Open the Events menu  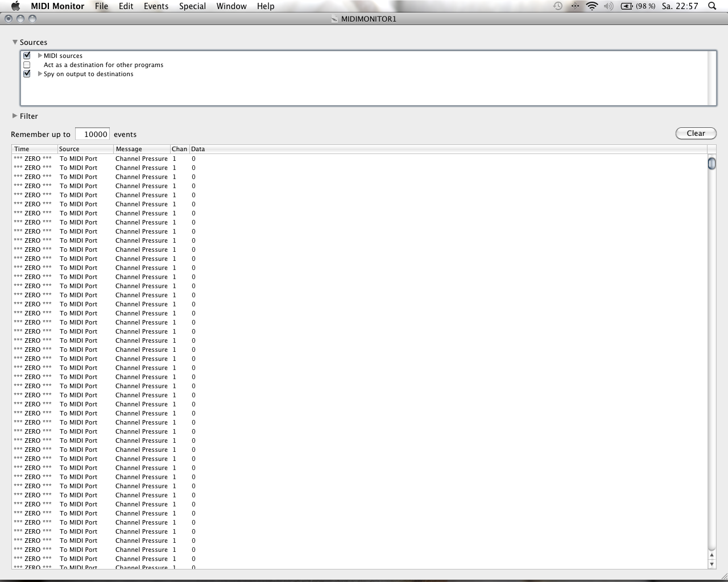[156, 6]
